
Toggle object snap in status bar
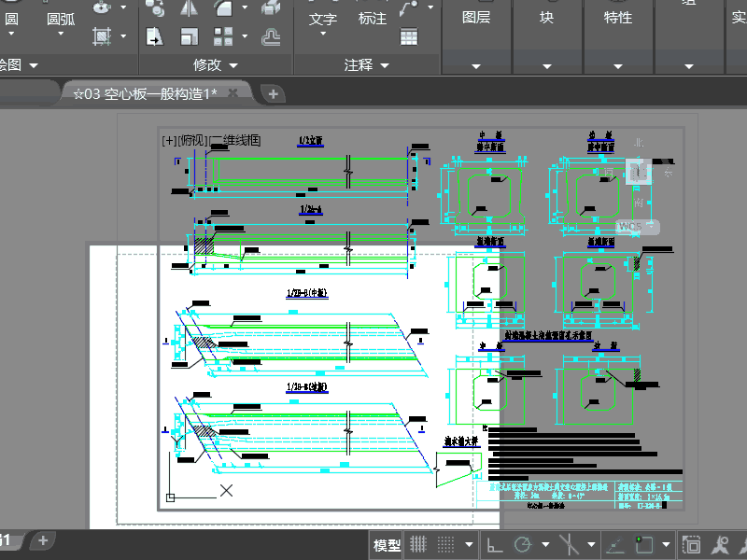[644, 544]
